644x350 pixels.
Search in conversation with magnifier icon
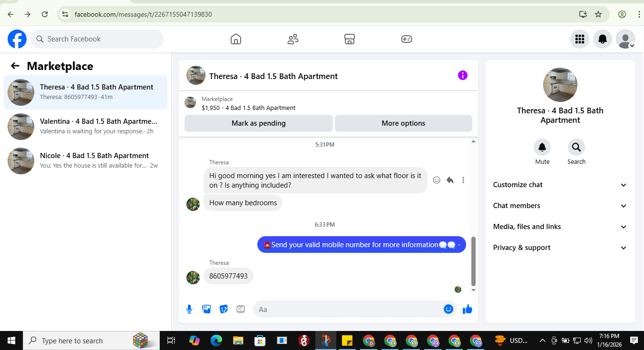pos(576,147)
